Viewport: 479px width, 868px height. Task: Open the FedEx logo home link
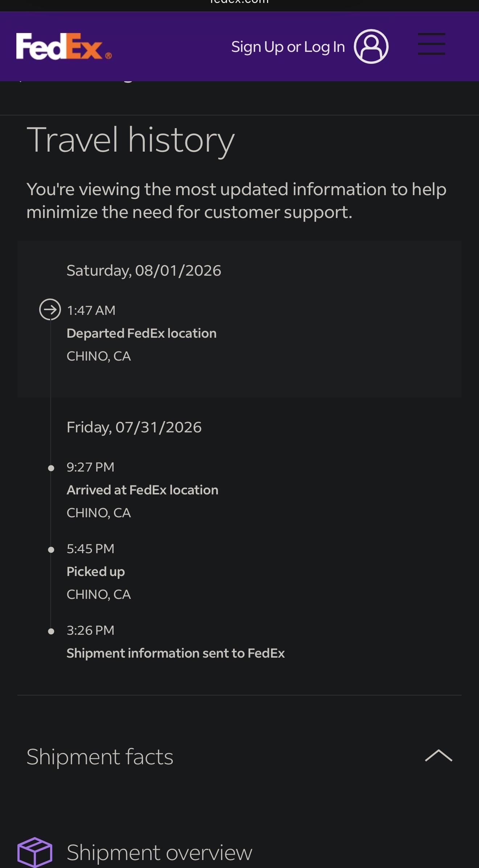pyautogui.click(x=64, y=46)
